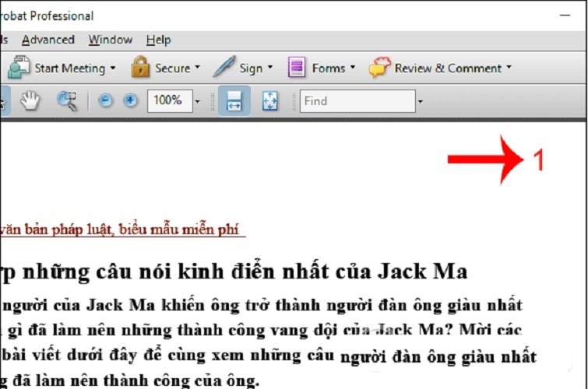Viewport: 588px width, 389px height.
Task: Click the 100% zoom value field
Action: 167,101
